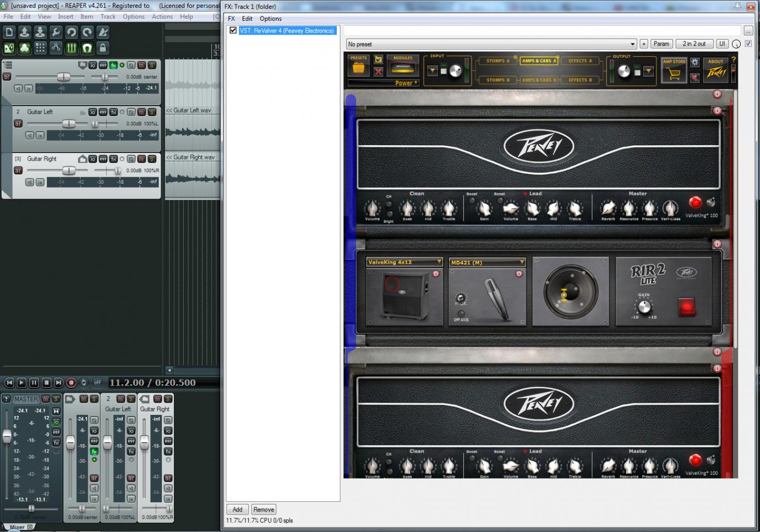The height and width of the screenshot is (532, 760).
Task: Open the MD421 (M) microphone dropdown
Action: click(487, 262)
